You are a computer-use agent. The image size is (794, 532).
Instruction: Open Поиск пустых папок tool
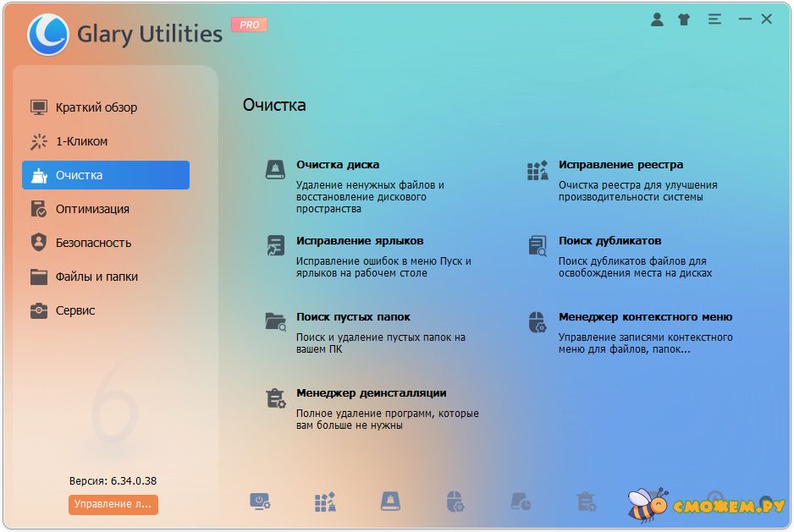click(353, 317)
